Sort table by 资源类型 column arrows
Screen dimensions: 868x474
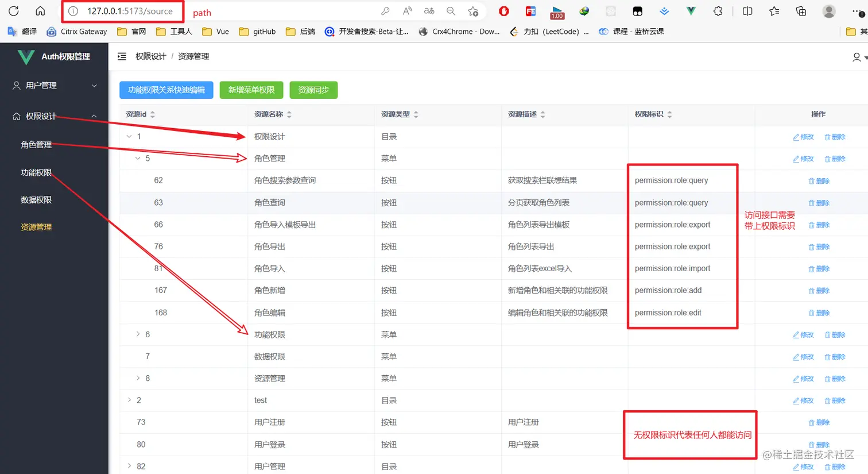[x=416, y=114]
